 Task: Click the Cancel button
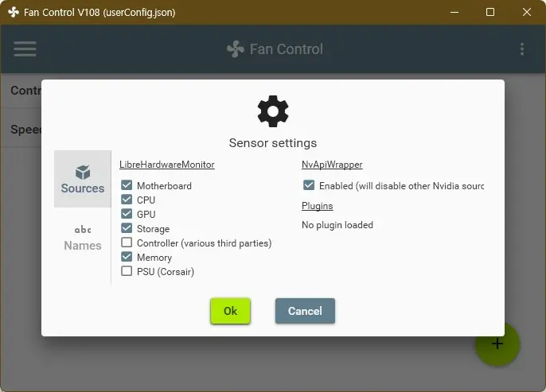[305, 311]
